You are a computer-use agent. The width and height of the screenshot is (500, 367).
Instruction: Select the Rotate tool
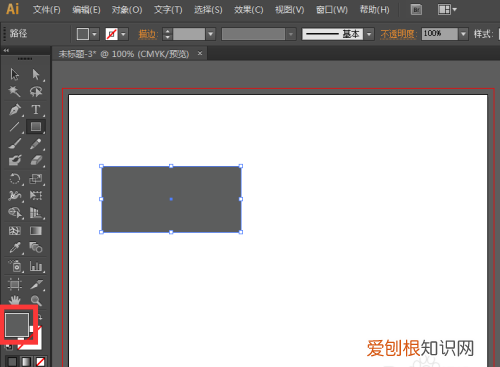pyautogui.click(x=15, y=179)
